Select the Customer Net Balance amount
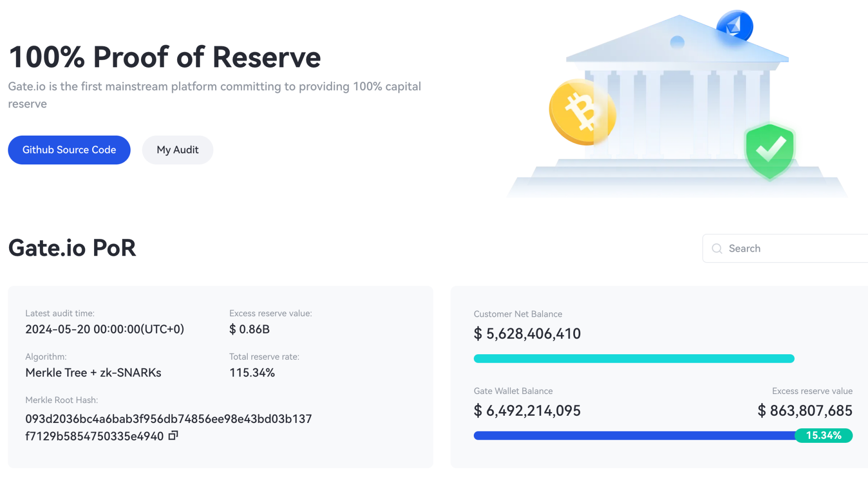Screen dimensions: 868x488 (x=527, y=334)
